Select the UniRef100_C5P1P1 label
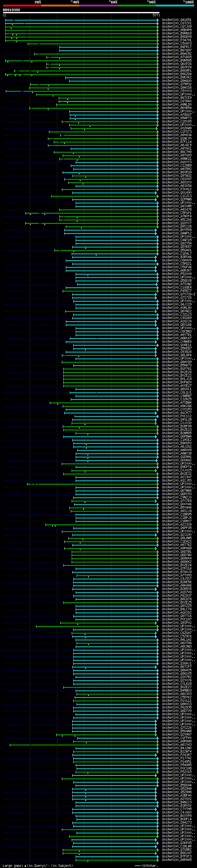 (x=177, y=213)
